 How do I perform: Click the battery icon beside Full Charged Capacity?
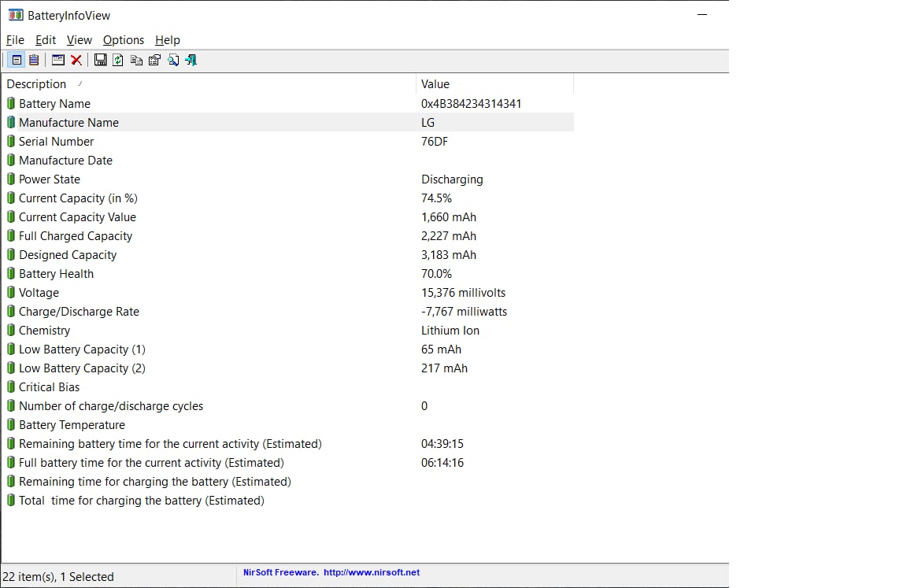11,236
